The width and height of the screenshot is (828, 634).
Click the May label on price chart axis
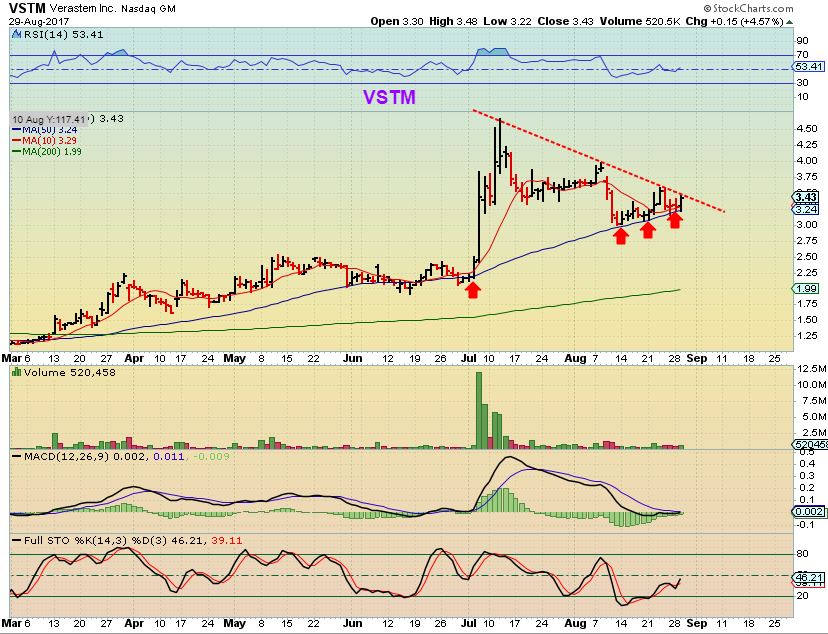click(x=234, y=358)
